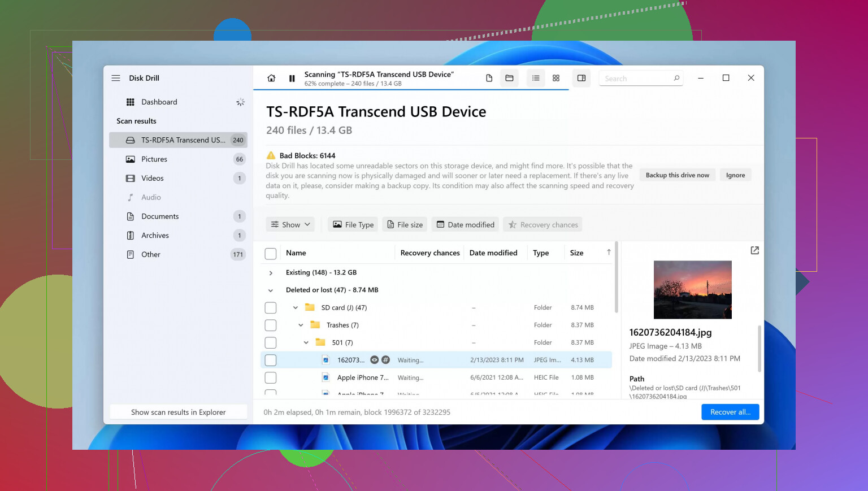Open the Show dropdown filter
The width and height of the screenshot is (868, 491).
click(x=290, y=225)
